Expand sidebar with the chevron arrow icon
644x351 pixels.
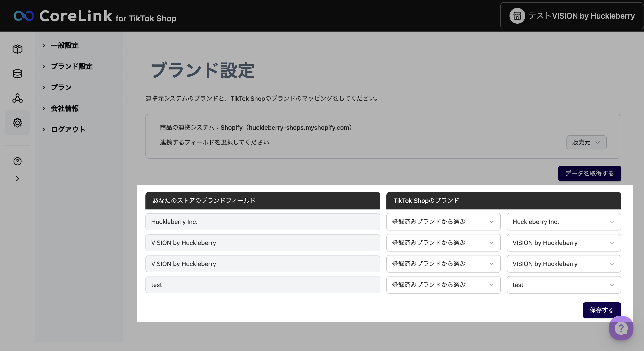(x=18, y=179)
